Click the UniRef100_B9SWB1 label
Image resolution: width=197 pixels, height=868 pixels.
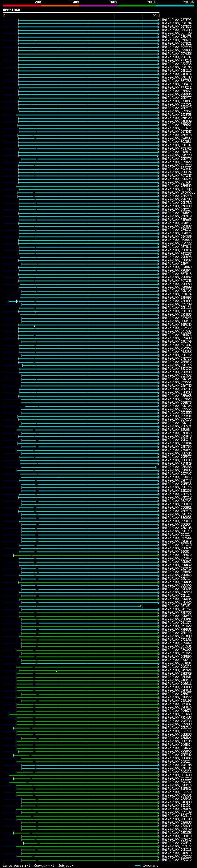tap(176, 142)
